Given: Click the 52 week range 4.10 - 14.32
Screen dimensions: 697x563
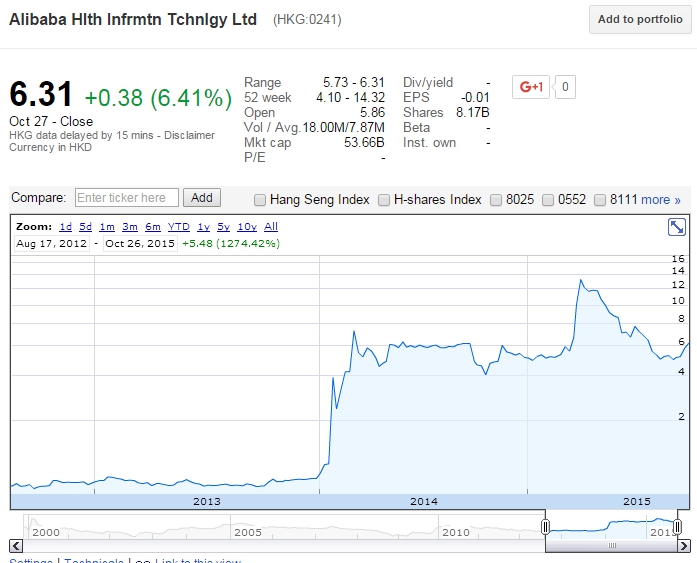Looking at the screenshot, I should click(x=350, y=97).
